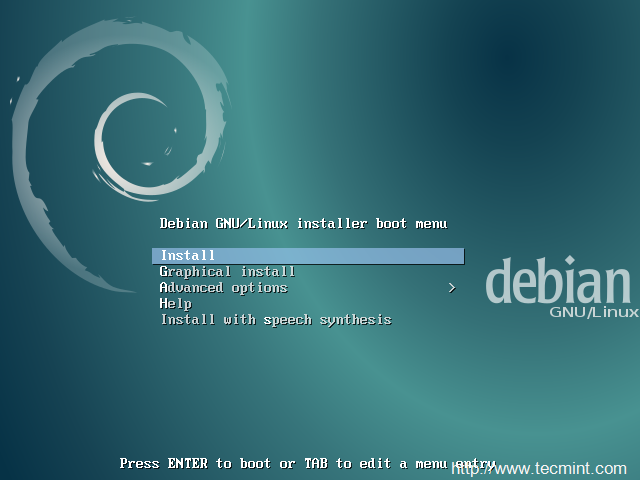Open Advanced options submenu
The image size is (640, 480).
pos(224,288)
